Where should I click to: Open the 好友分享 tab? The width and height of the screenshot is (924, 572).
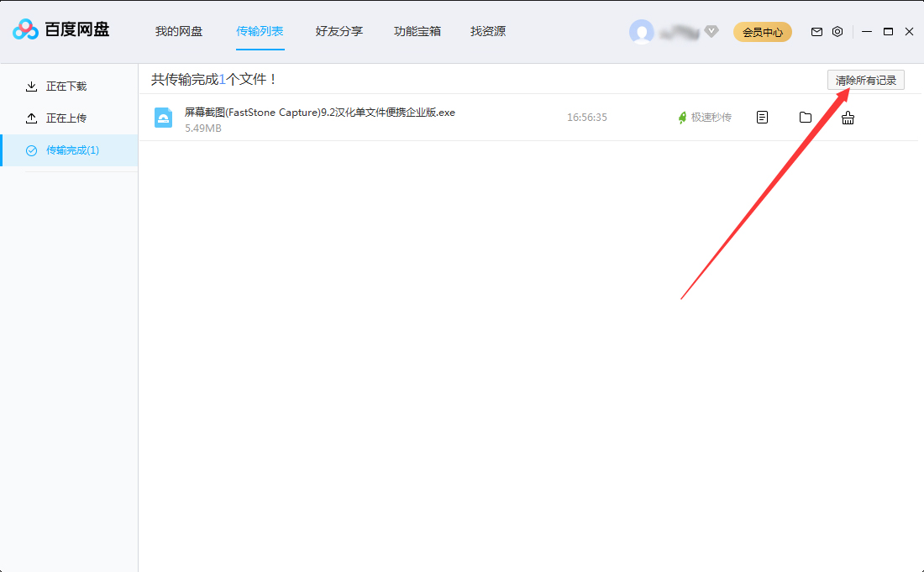click(x=339, y=31)
